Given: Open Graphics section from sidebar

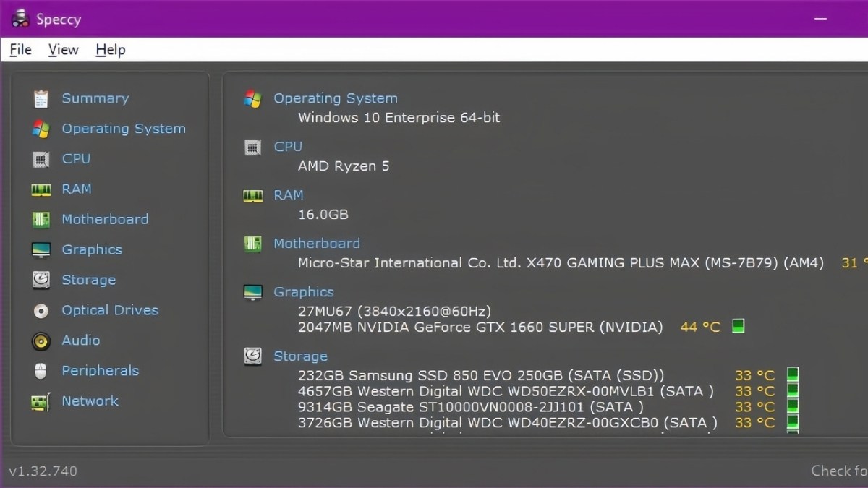Looking at the screenshot, I should coord(92,249).
